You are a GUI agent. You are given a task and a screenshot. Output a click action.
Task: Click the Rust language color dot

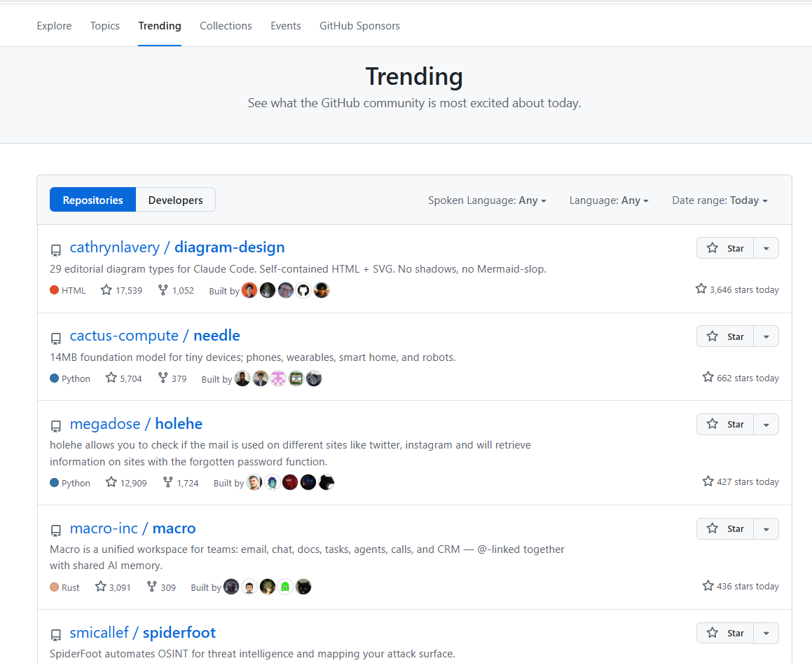[x=54, y=587]
